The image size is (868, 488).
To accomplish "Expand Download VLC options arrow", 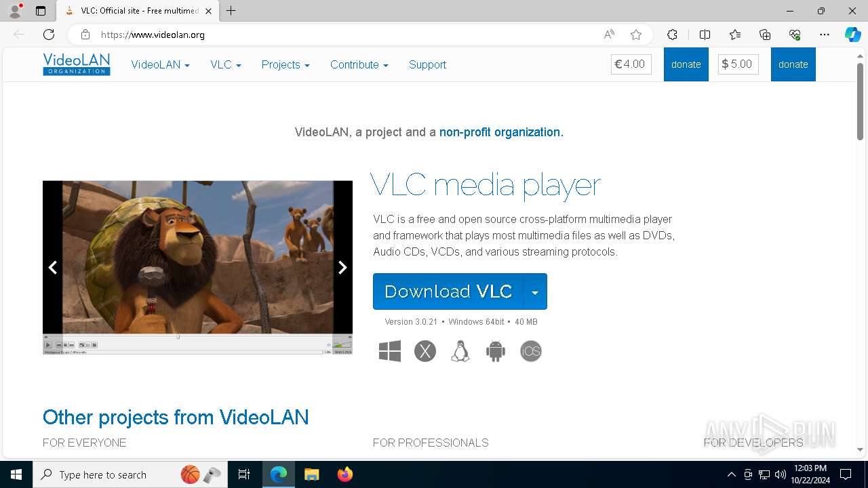I will tap(535, 291).
